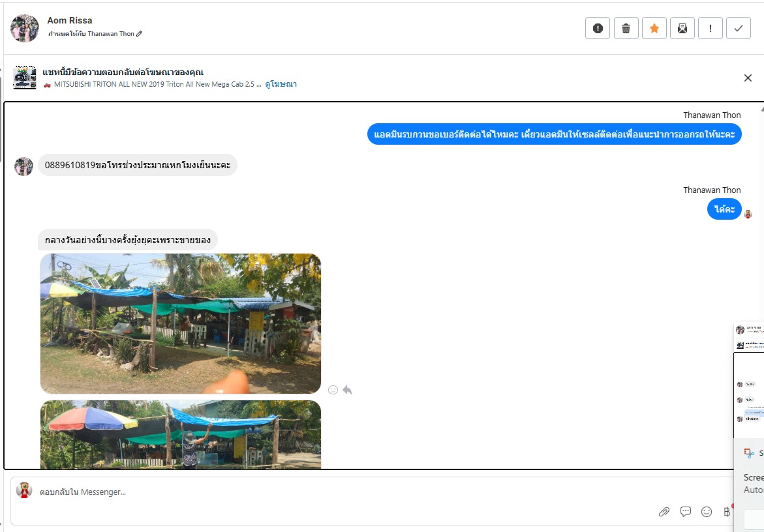Star this conversation as follow-up

654,28
